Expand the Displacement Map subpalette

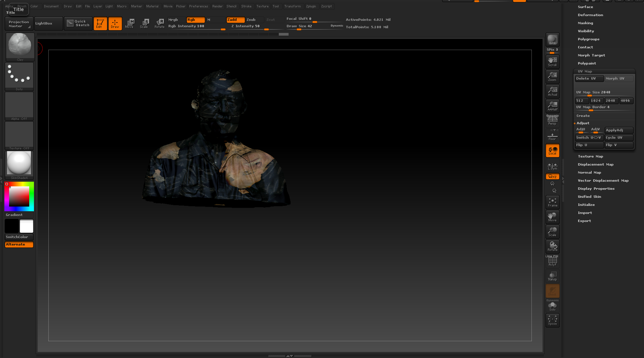(x=595, y=165)
